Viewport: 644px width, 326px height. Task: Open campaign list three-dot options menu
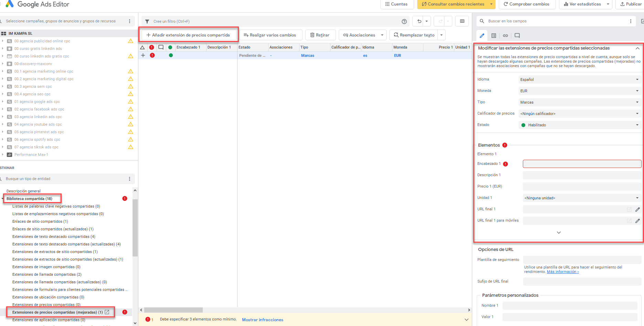pos(129,21)
